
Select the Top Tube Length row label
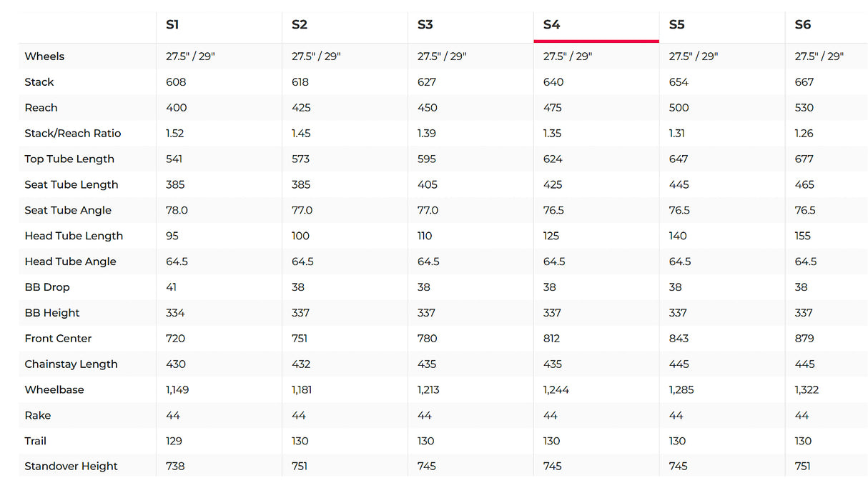point(69,159)
